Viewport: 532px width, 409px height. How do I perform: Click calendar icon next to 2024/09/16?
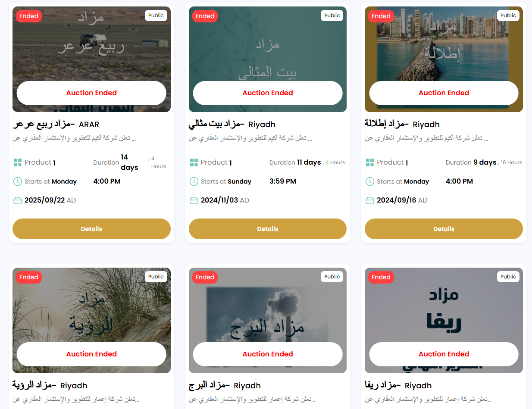[x=370, y=200]
